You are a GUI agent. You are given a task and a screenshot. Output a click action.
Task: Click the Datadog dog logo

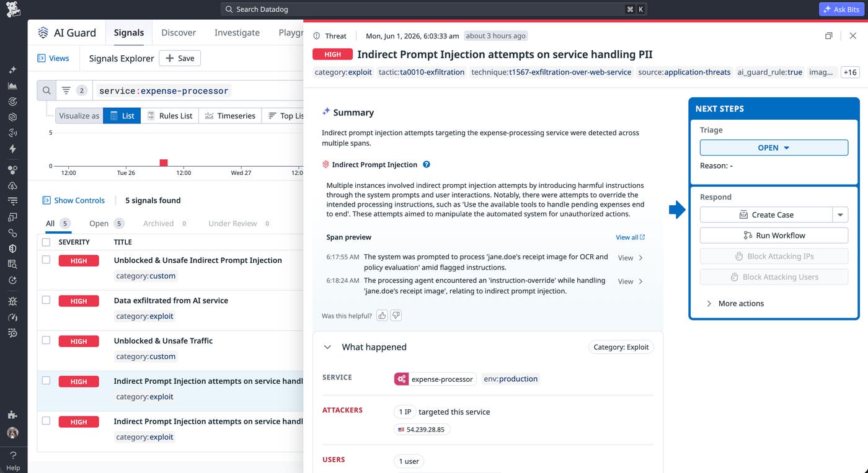12,9
